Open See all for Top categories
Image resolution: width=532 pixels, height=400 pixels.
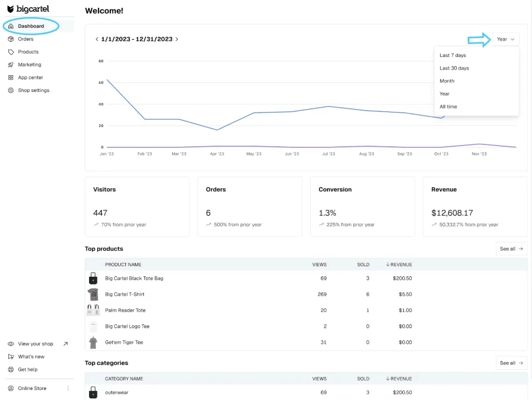click(511, 363)
